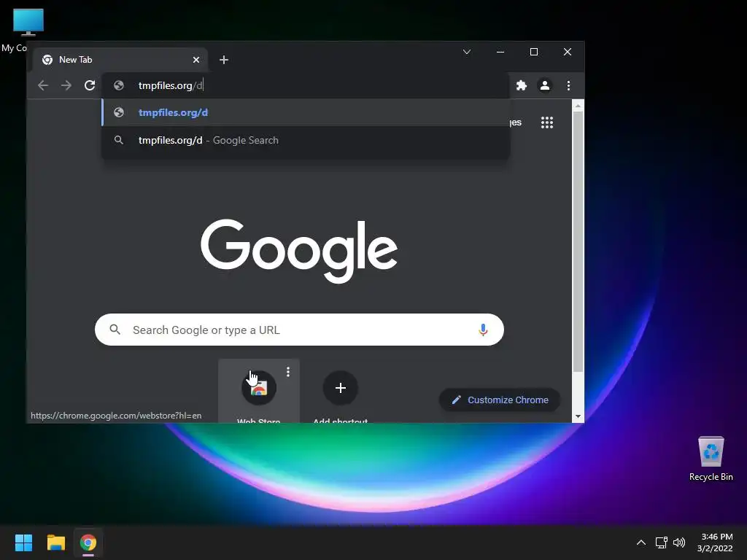Screen dimensions: 747x560
Task: Open the network tray icon
Action: [661, 542]
